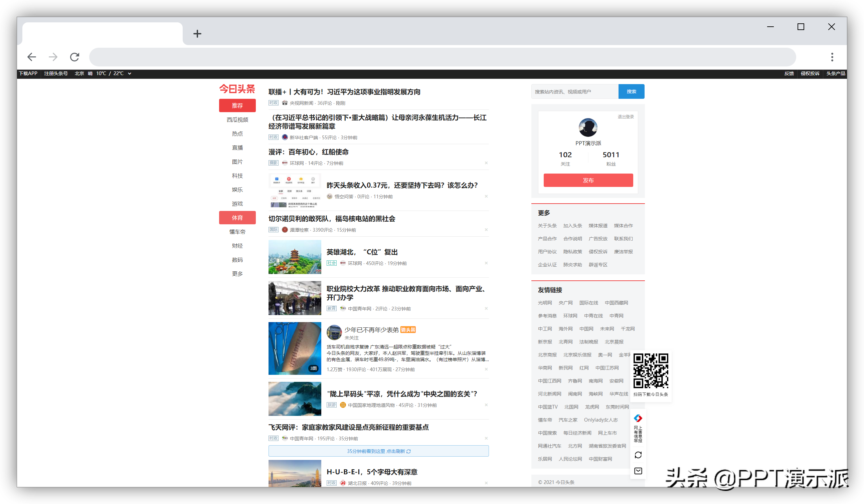Click the browser forward arrow
Screen dimensions: 864x504
(53, 57)
